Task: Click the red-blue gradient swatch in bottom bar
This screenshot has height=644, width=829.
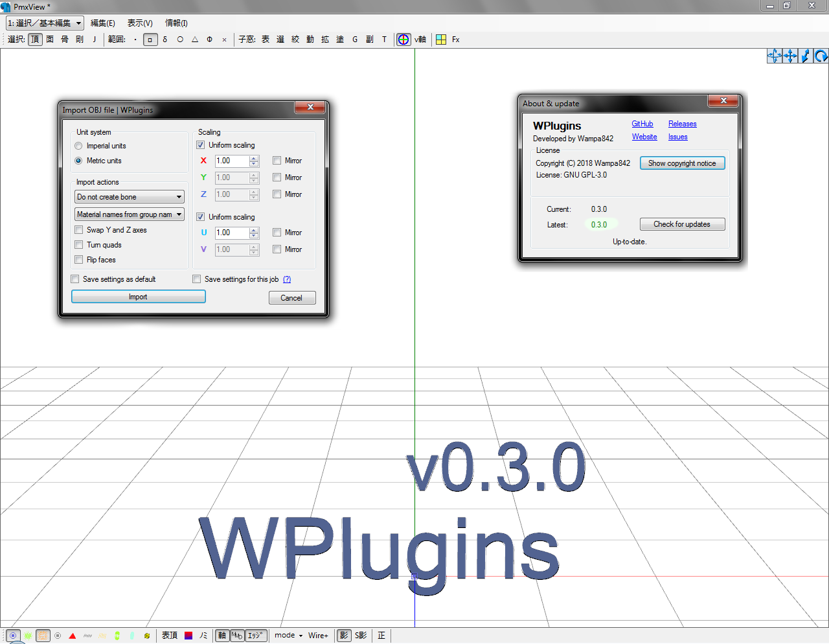Action: [188, 636]
